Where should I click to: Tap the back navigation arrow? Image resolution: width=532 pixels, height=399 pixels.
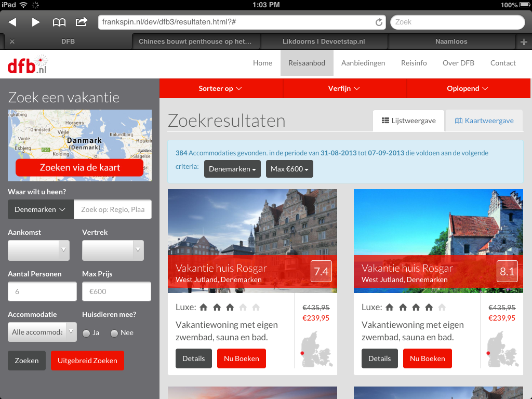(12, 22)
